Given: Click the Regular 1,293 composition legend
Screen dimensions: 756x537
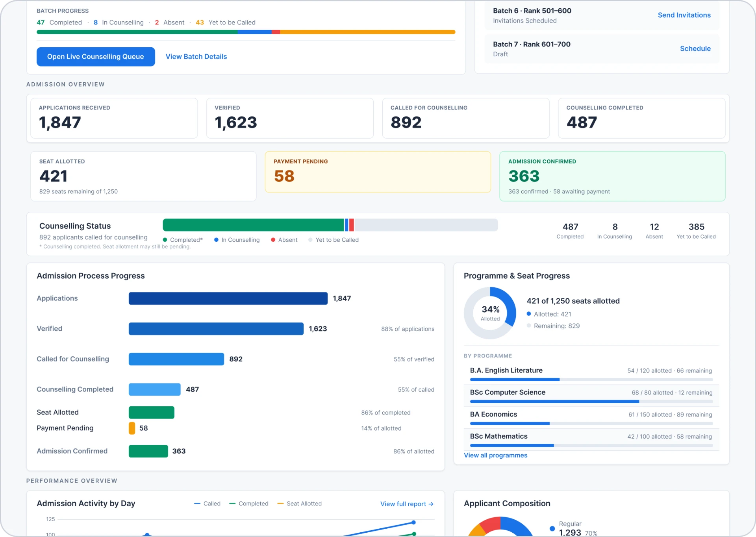Looking at the screenshot, I should click(573, 529).
